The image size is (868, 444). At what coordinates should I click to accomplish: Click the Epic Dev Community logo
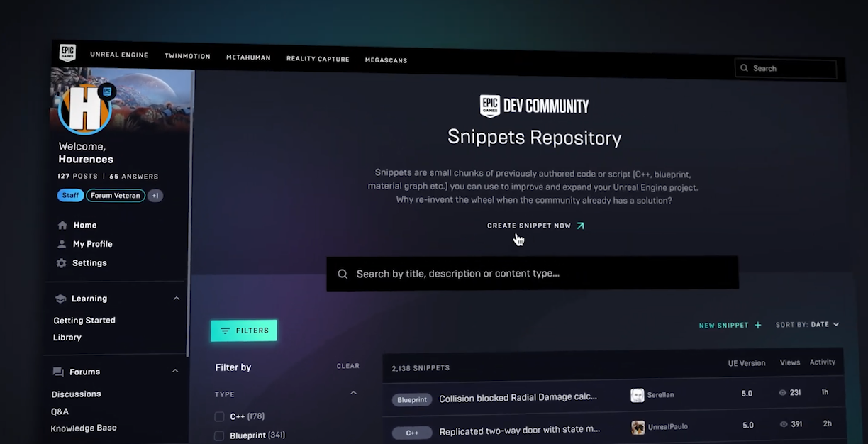pyautogui.click(x=535, y=106)
